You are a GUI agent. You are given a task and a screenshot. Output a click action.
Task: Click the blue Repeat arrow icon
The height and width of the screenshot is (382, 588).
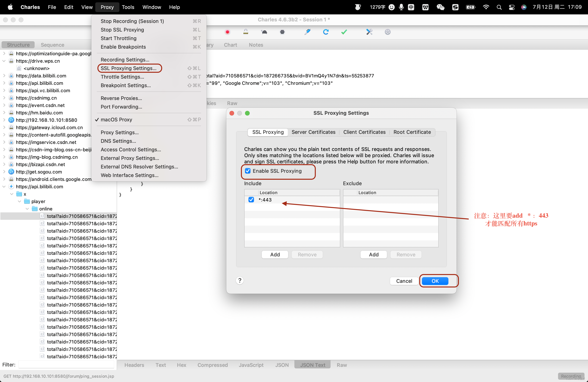tap(326, 32)
